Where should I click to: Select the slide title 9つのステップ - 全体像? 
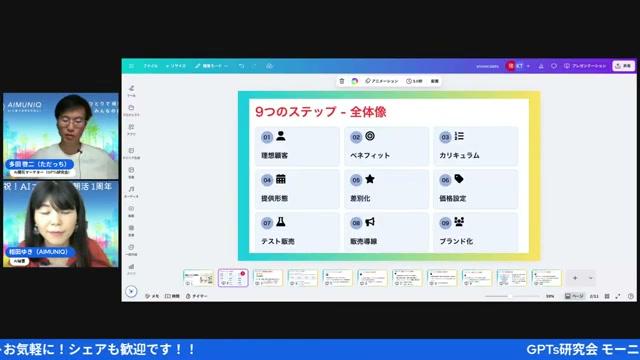tap(321, 112)
